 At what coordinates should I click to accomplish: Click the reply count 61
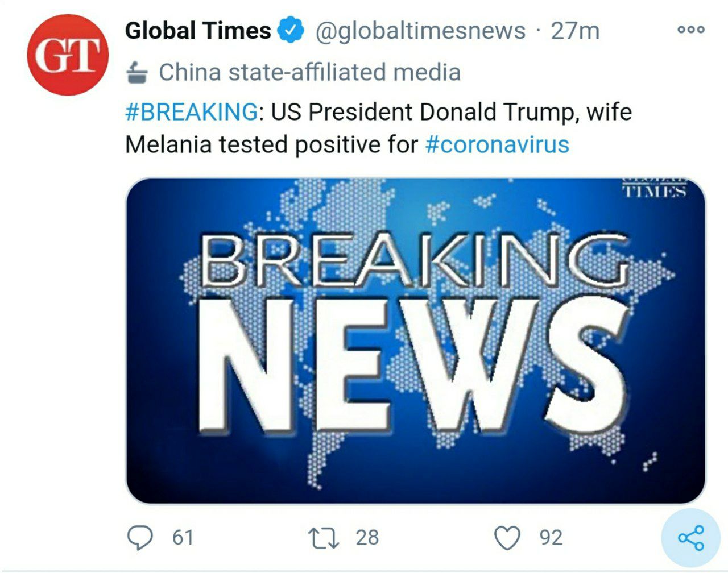pyautogui.click(x=183, y=537)
